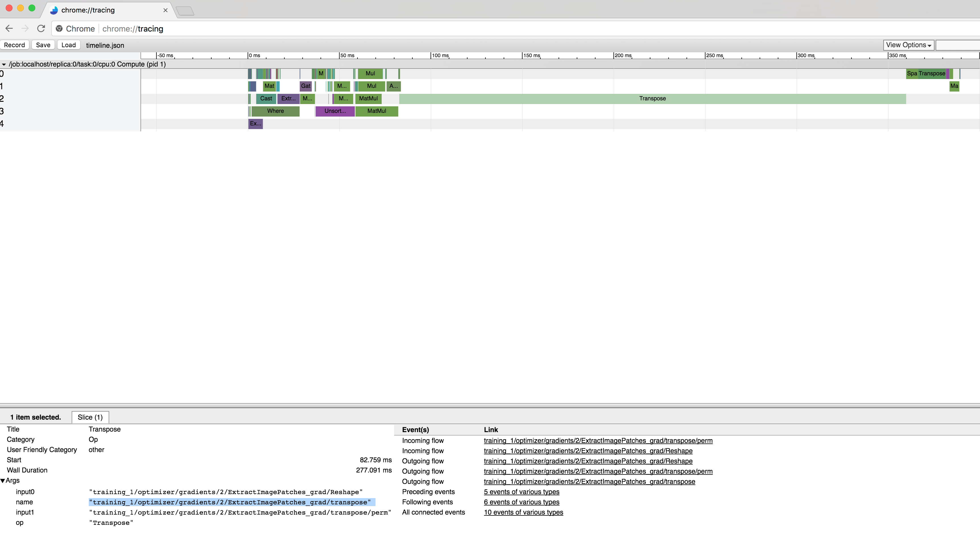This screenshot has width=980, height=543.
Task: Open the View Options dropdown
Action: (x=909, y=45)
